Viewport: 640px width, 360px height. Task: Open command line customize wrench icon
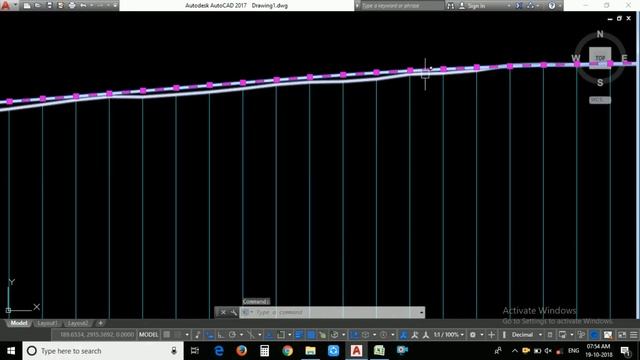coord(233,312)
